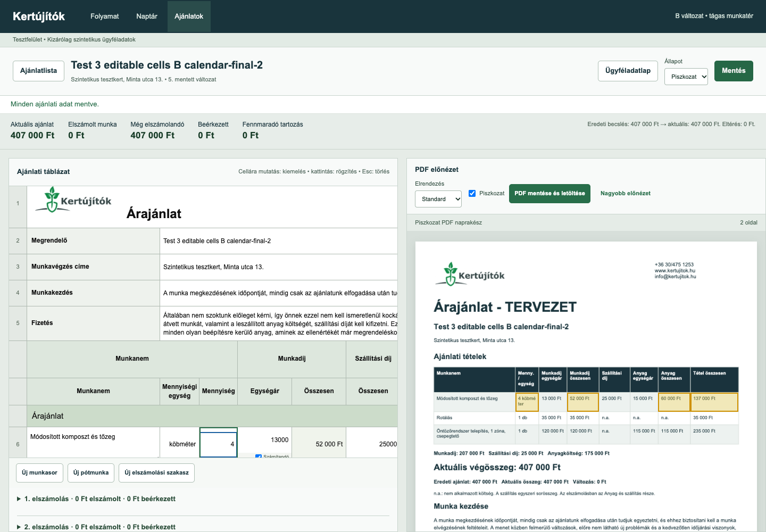
Task: Select the Ajánlatok tab
Action: pyautogui.click(x=189, y=16)
